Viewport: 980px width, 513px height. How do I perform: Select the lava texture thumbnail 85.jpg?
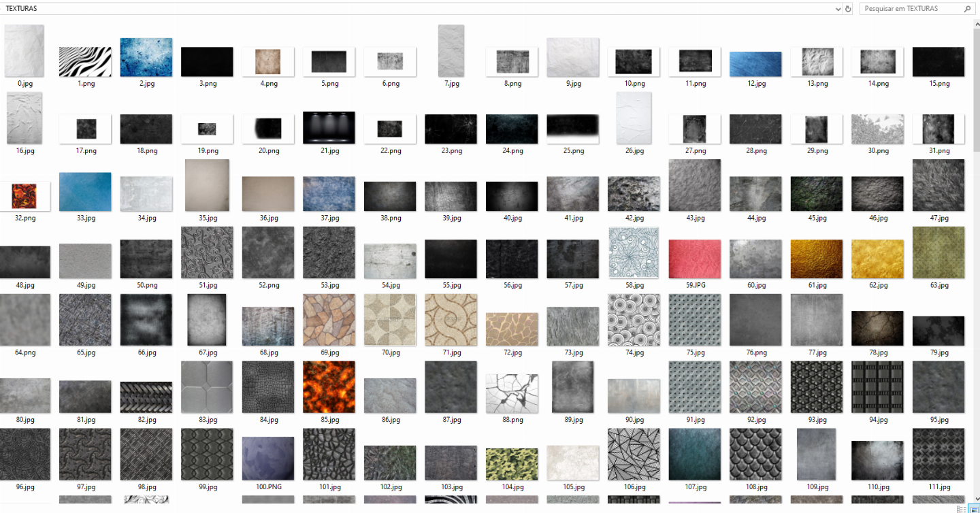click(x=329, y=387)
